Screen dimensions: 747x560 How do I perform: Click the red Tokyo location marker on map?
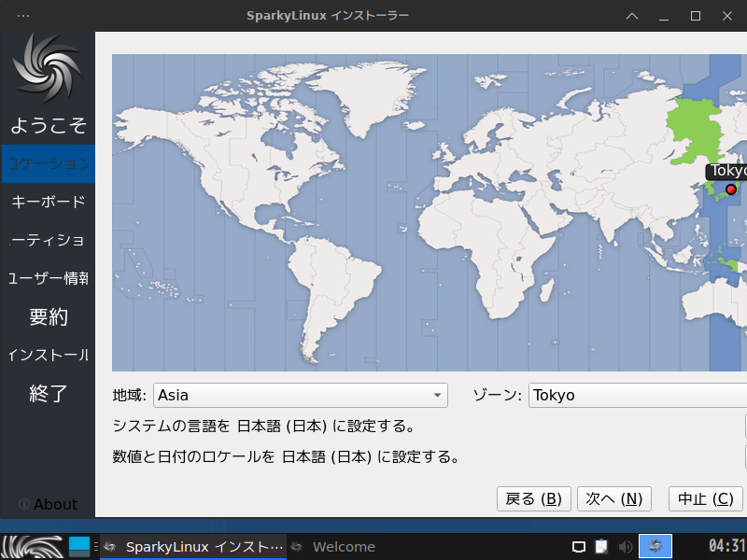coord(731,190)
